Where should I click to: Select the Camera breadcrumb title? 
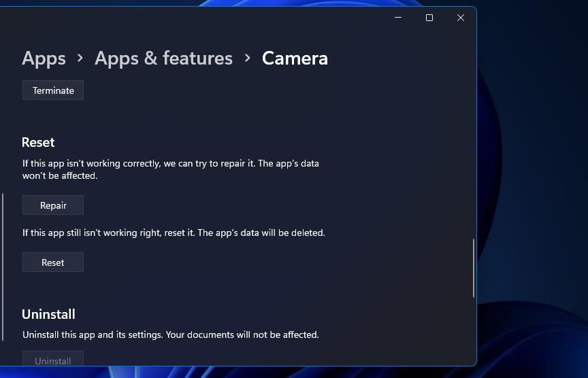[295, 58]
